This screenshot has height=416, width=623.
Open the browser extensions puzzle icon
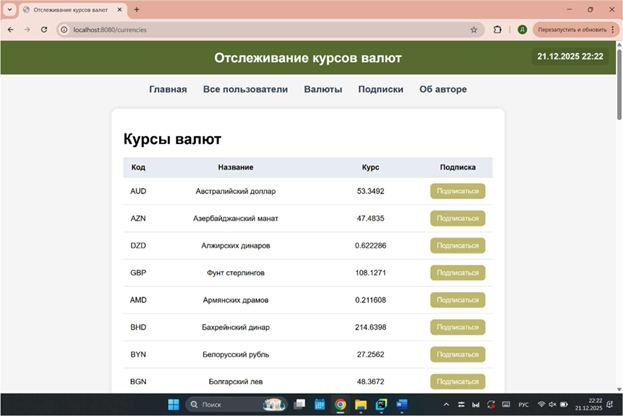[x=497, y=30]
